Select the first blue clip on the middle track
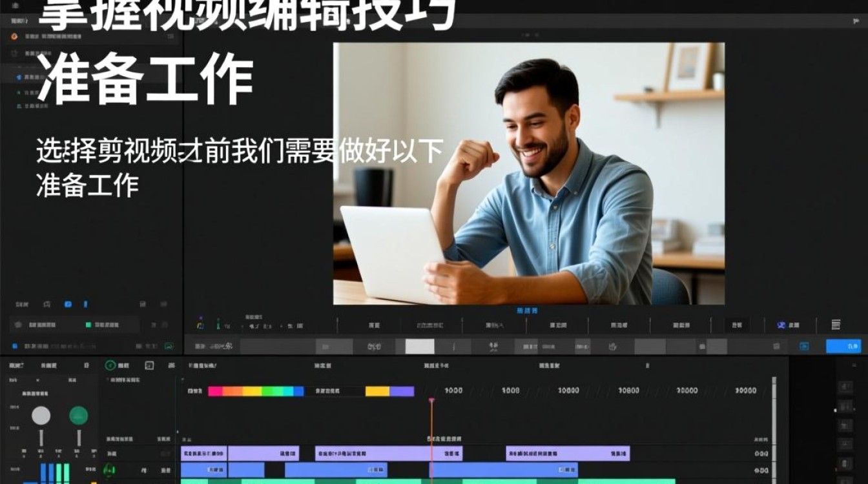868x484 pixels. pos(204,470)
